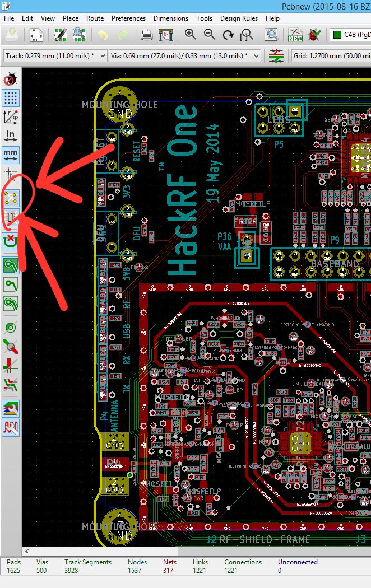This screenshot has width=371, height=588.
Task: Click the Print board icon
Action: (x=146, y=35)
